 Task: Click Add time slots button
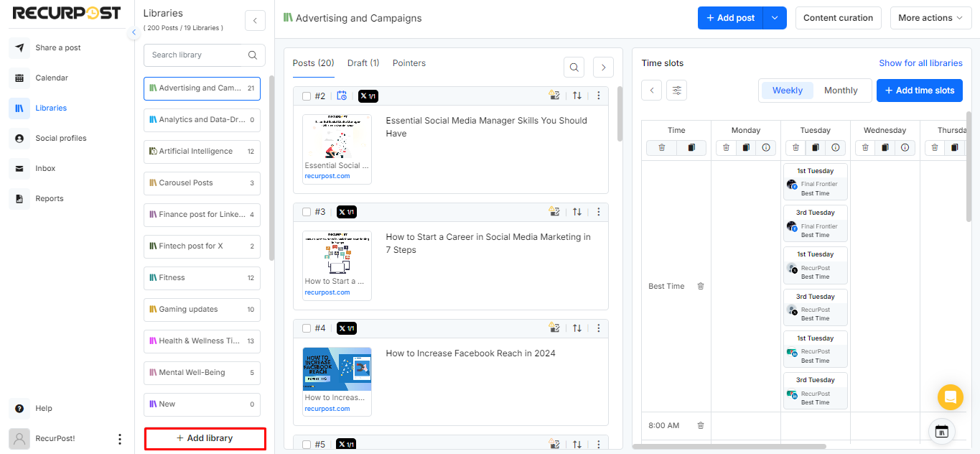click(920, 91)
